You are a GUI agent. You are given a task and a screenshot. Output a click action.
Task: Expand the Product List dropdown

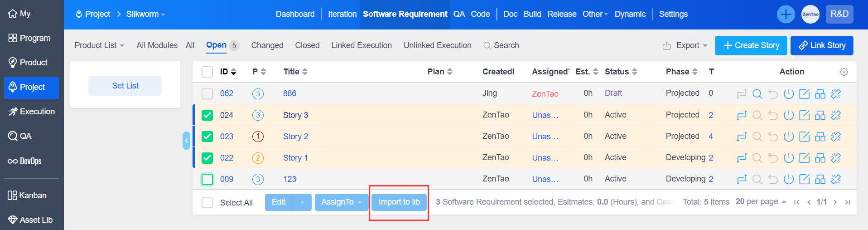(99, 45)
